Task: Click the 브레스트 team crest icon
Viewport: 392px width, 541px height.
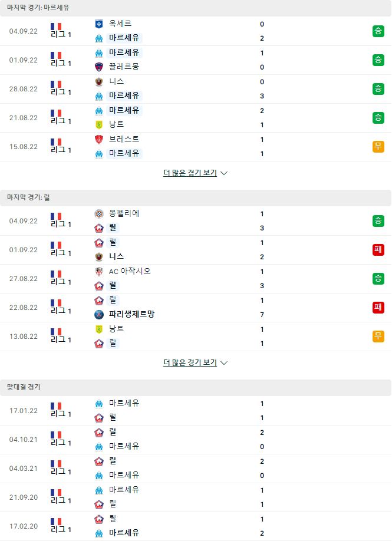Action: pos(99,140)
